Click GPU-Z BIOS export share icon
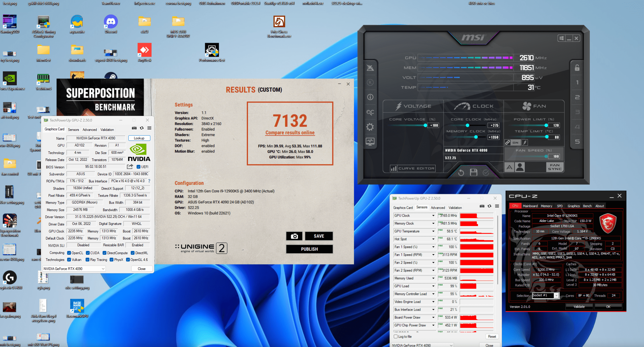 coord(130,167)
